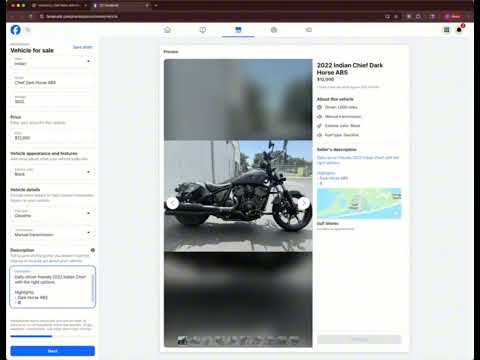Click the main motorcycle preview photo

238,196
